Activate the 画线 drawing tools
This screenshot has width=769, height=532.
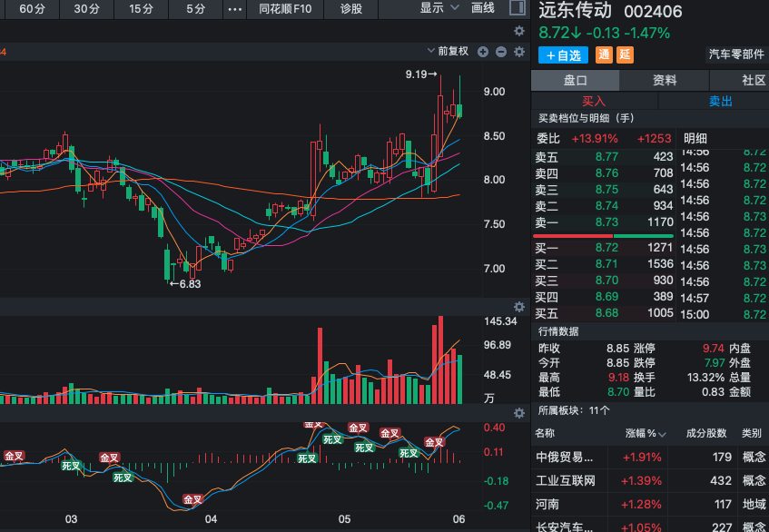click(x=483, y=8)
